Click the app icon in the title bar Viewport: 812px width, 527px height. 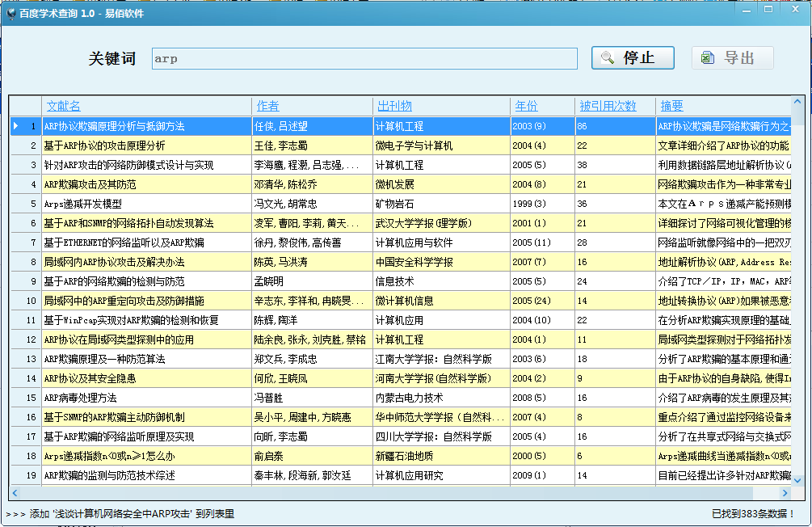[10, 11]
